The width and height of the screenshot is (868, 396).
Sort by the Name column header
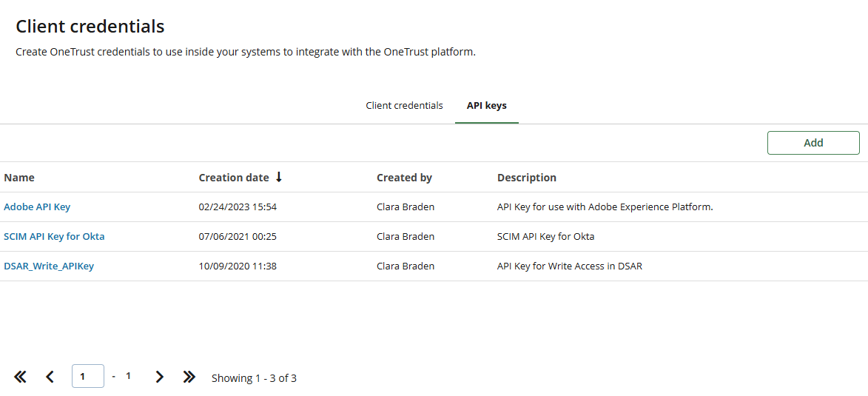pos(19,178)
